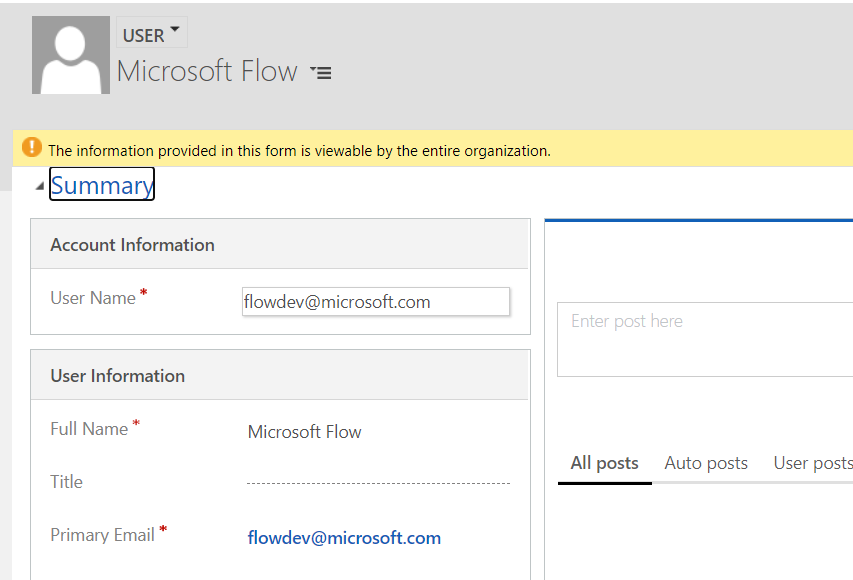Click the Primary Email field label
Viewport: 853px width, 580px height.
[102, 535]
